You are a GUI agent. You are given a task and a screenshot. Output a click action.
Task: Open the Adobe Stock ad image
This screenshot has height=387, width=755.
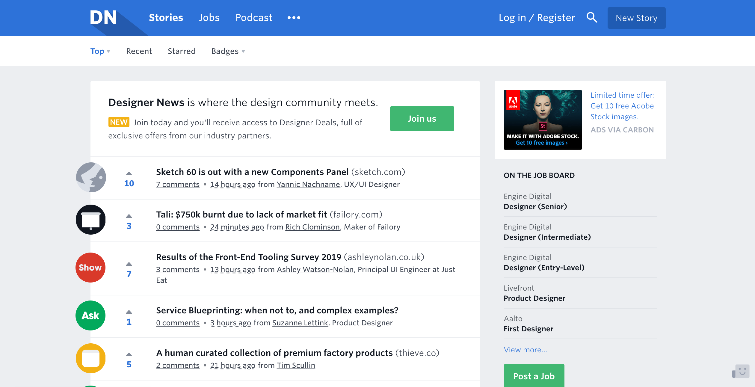click(x=543, y=120)
